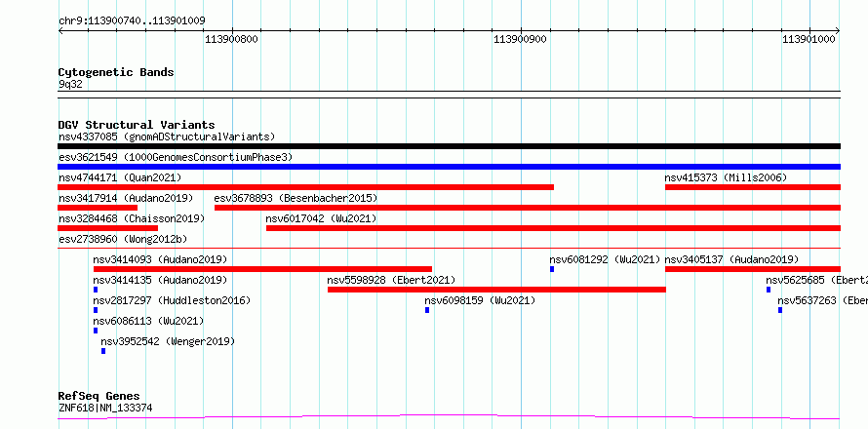Open the nsv6017042 (Wu2021) label
868x429 pixels.
[x=321, y=218]
